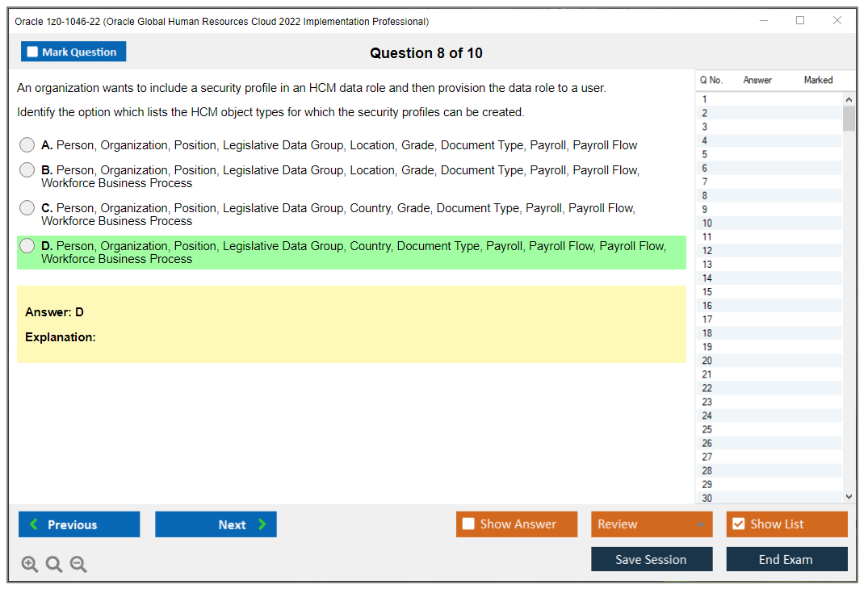
Task: Select answer option A radio button
Action: click(27, 145)
